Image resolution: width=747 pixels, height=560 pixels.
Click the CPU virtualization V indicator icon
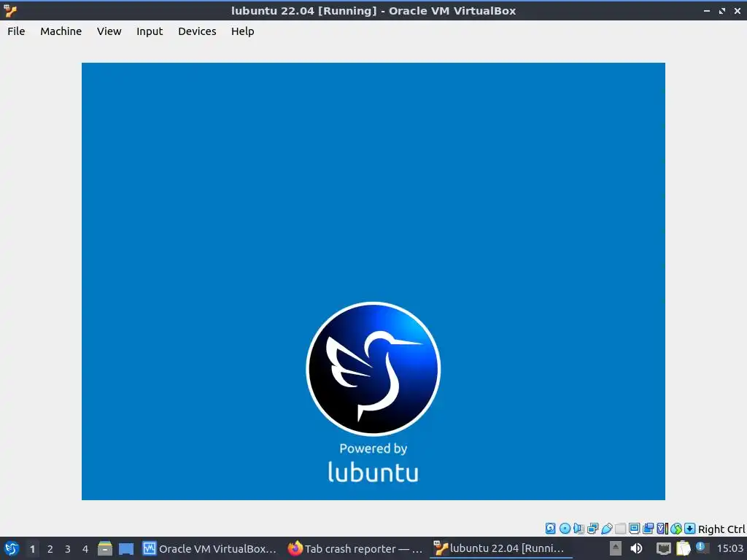click(x=662, y=528)
